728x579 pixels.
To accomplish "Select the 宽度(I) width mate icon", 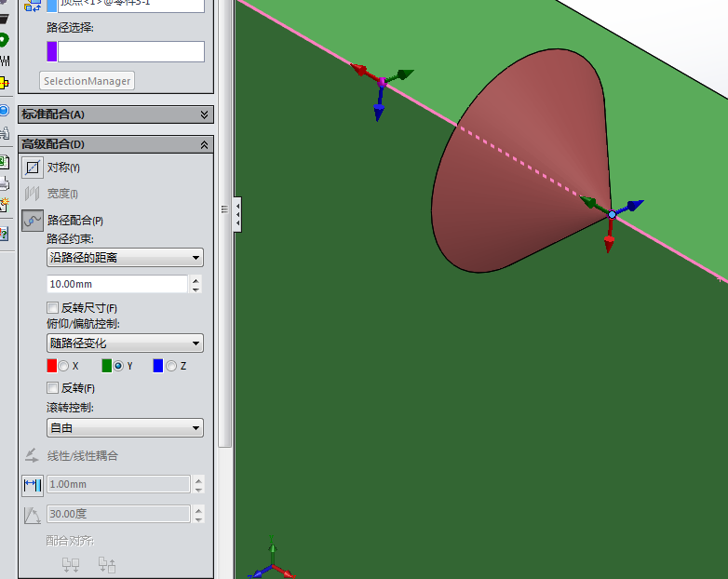I will click(33, 194).
